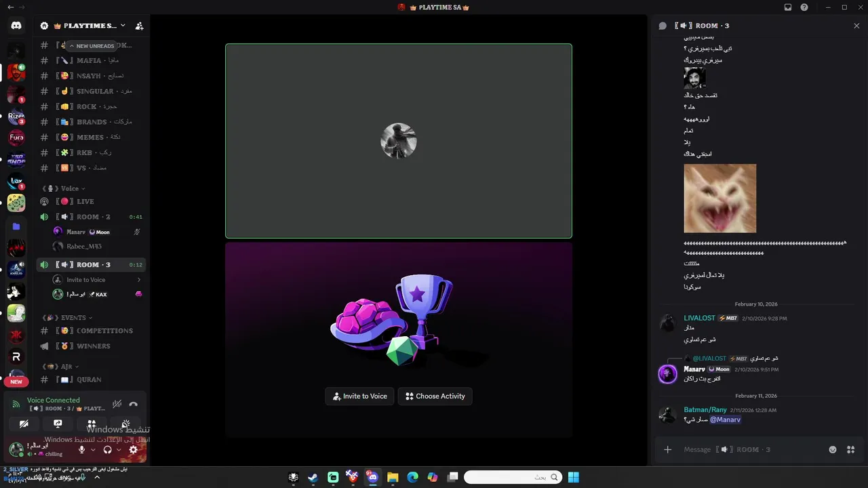
Task: Open the soundboard icon in voice panel
Action: tap(125, 424)
